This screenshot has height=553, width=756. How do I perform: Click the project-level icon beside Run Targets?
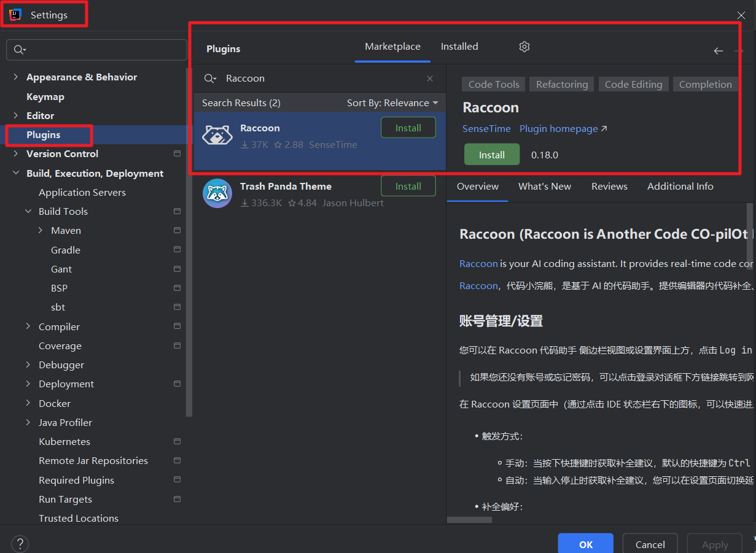click(177, 499)
